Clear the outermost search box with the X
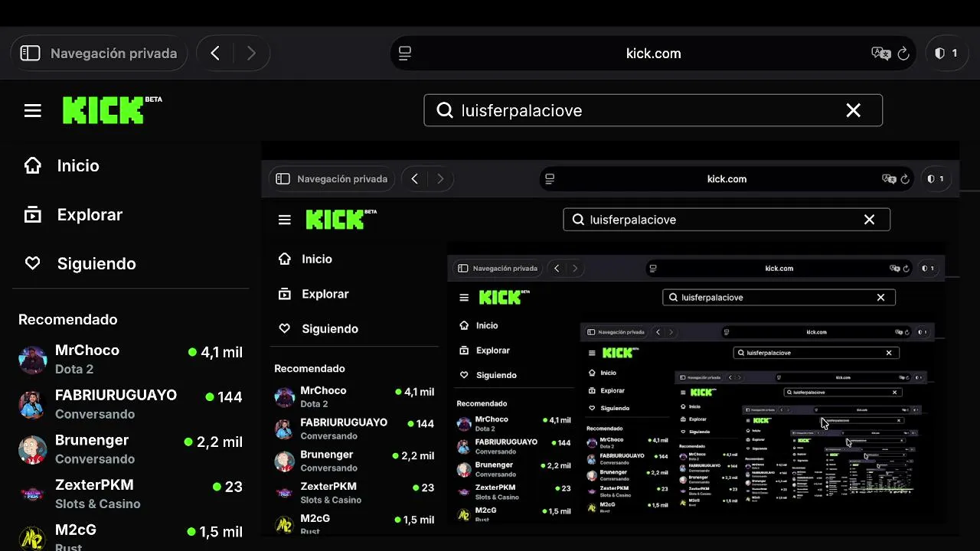The height and width of the screenshot is (551, 980). 854,110
